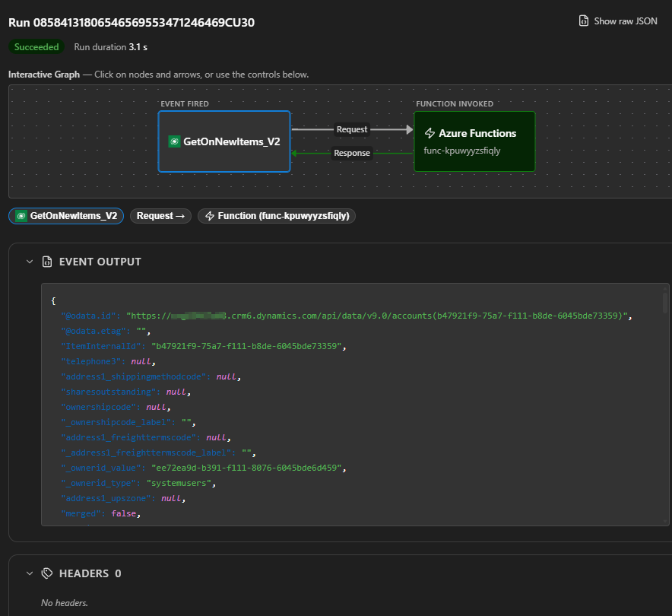Image resolution: width=672 pixels, height=616 pixels.
Task: Click the Run 08584131806546569553471246469CU30 title
Action: click(x=132, y=22)
